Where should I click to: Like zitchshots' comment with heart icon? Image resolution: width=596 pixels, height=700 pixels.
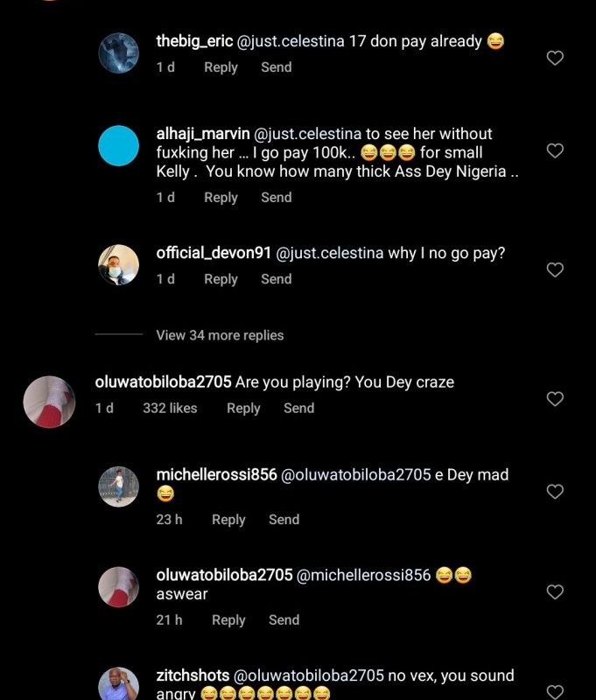[554, 692]
